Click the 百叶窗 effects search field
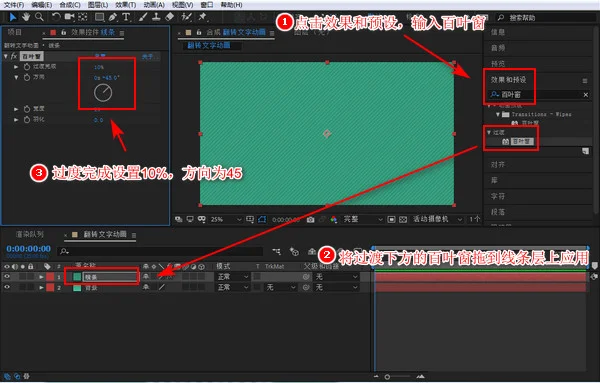This screenshot has height=383, width=600. click(540, 95)
